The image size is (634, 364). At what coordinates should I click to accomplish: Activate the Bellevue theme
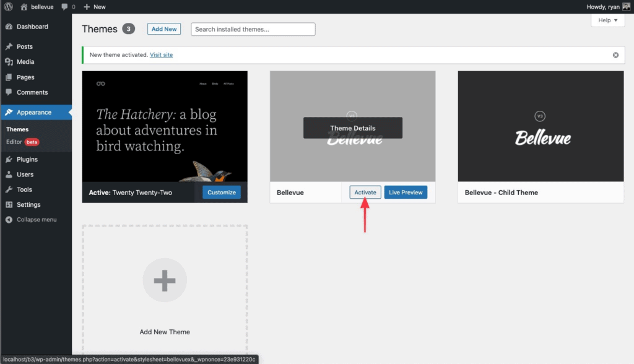click(365, 193)
